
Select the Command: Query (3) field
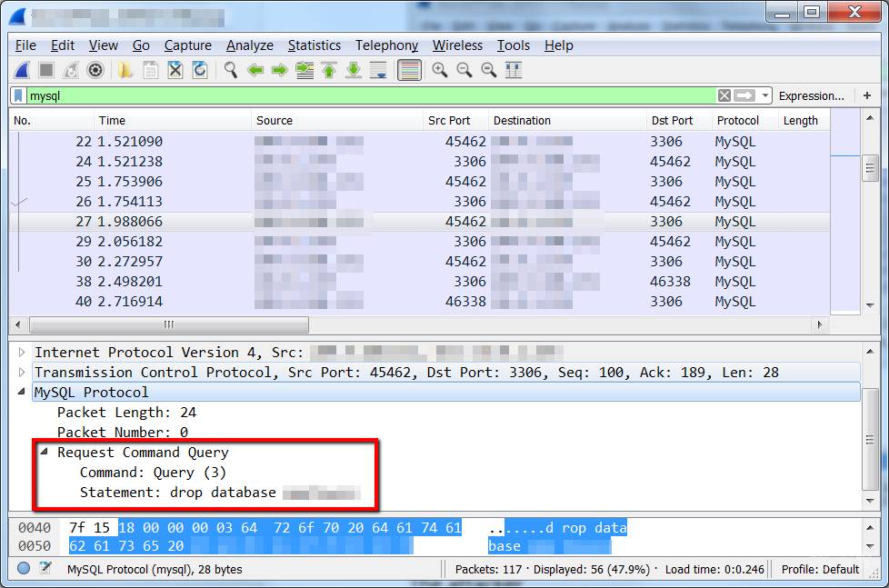tap(153, 473)
